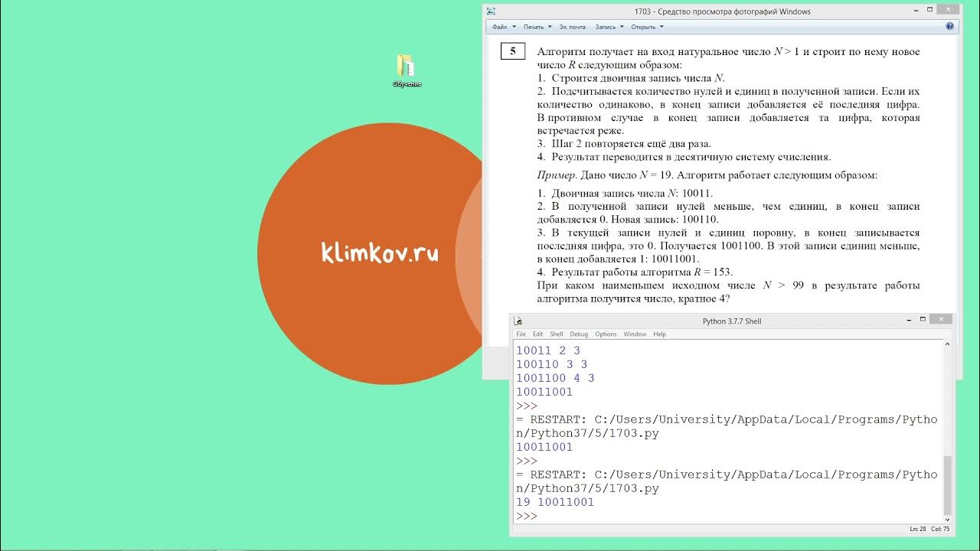Maximize the Photo Viewer window

point(929,10)
